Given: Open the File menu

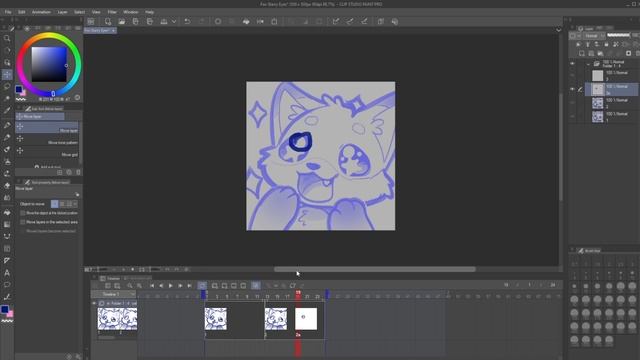Looking at the screenshot, I should click(8, 12).
